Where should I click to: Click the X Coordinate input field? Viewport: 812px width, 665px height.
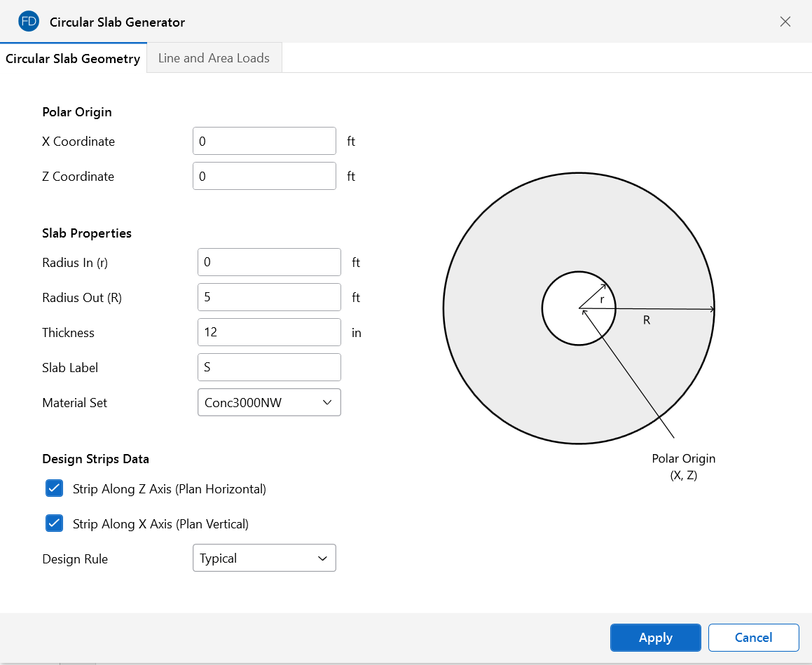(x=264, y=141)
